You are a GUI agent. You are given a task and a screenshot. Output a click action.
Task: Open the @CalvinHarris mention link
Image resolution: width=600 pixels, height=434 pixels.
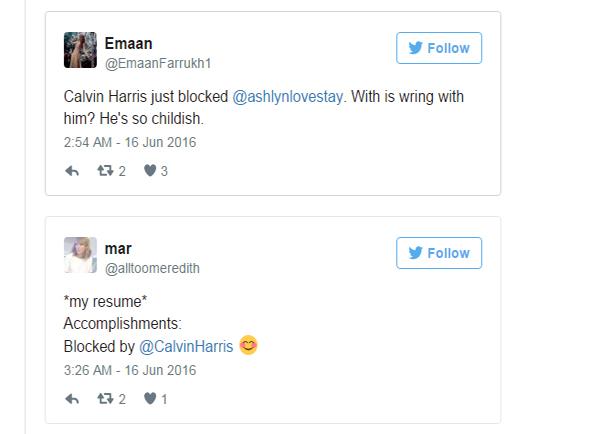pyautogui.click(x=186, y=346)
